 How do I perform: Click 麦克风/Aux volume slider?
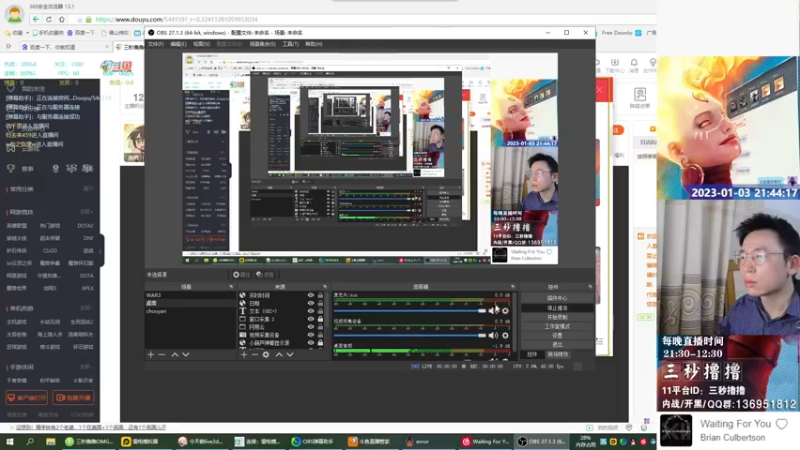pos(410,311)
